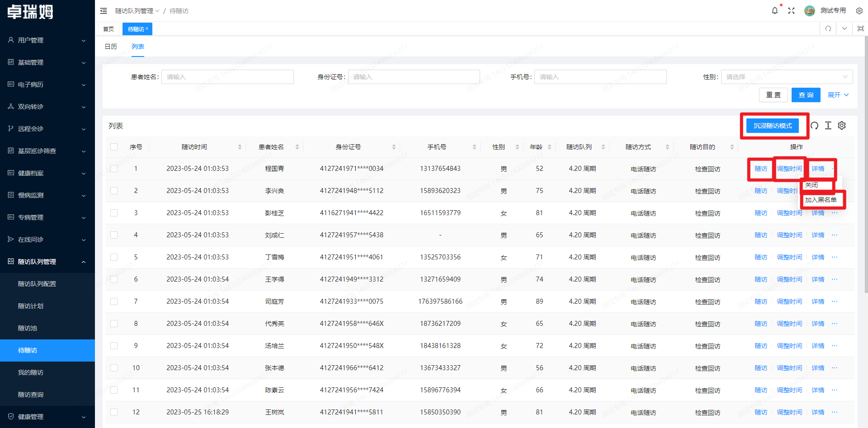
Task: Check the row for 程国青
Action: 114,169
